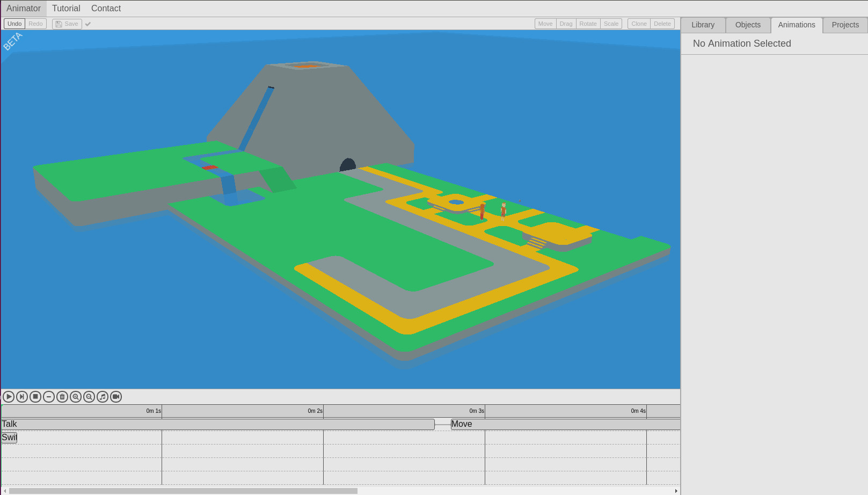Viewport: 868px width, 495px height.
Task: Toggle the Rotate mode button
Action: 588,24
